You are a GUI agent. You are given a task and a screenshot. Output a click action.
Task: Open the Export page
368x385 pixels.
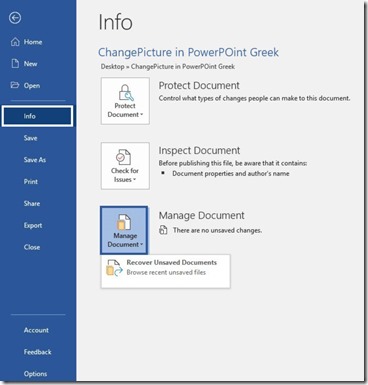33,225
